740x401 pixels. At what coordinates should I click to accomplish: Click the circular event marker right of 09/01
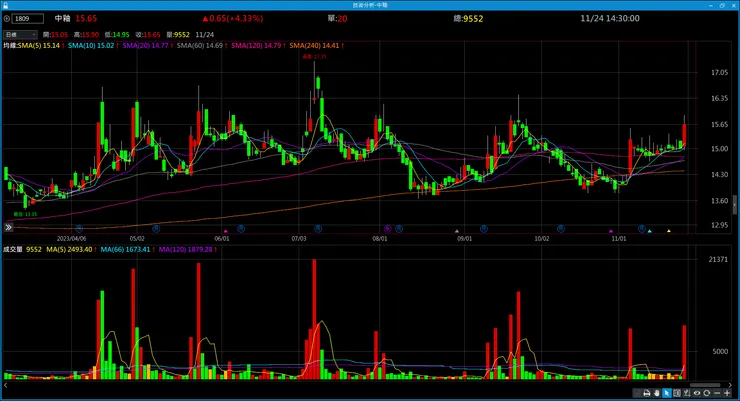[484, 229]
